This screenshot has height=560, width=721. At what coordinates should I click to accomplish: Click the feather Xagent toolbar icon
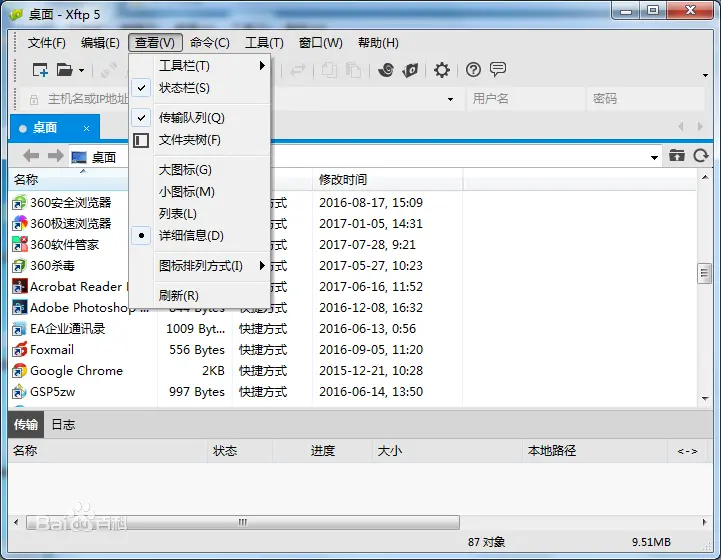coord(410,70)
